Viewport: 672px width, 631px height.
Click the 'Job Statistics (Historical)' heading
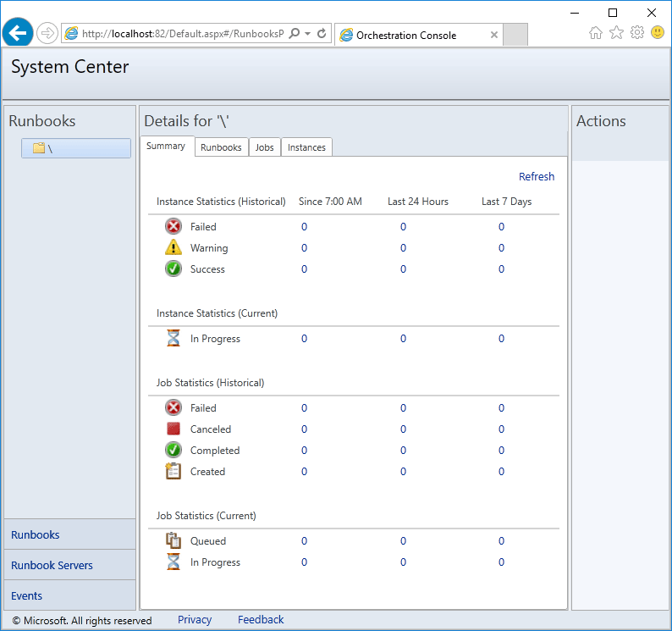[x=210, y=382]
